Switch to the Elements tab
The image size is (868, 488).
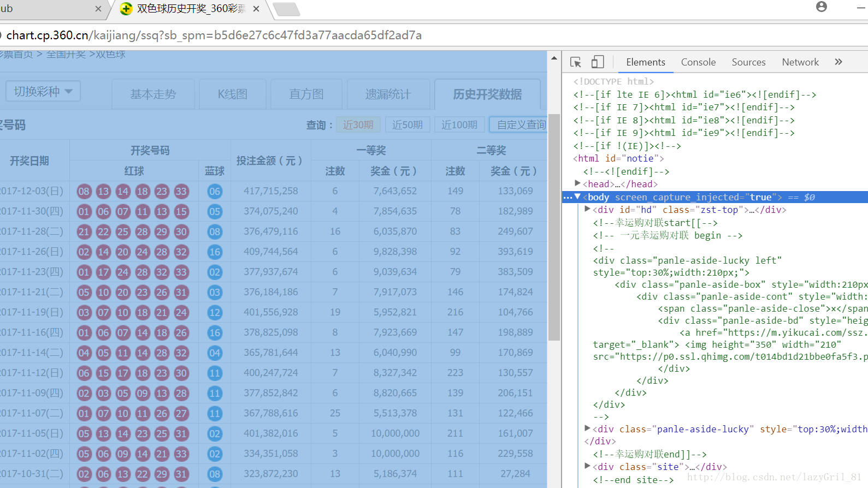coord(646,62)
